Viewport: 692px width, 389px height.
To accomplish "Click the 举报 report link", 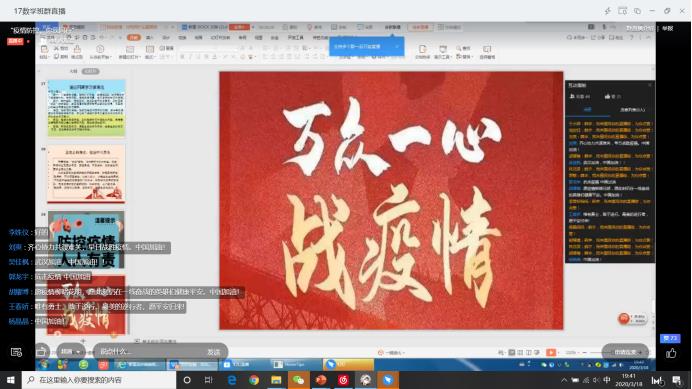I will pyautogui.click(x=667, y=28).
